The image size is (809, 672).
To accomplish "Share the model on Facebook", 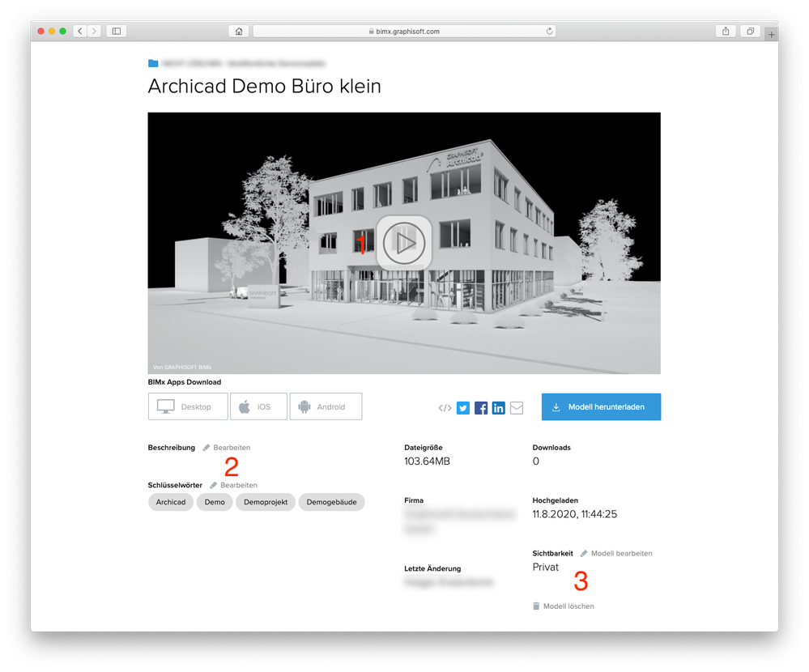I will pos(481,408).
